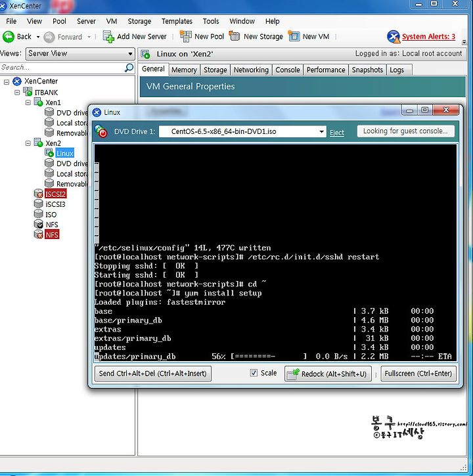Click the grey Forward arrow icon
Image resolution: width=473 pixels, height=476 pixels.
click(x=49, y=37)
